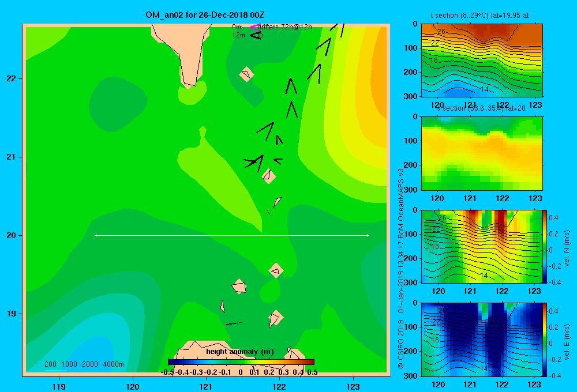The height and width of the screenshot is (392, 577).
Task: Click the magenta drifter arrow in legend
Action: pos(254,27)
